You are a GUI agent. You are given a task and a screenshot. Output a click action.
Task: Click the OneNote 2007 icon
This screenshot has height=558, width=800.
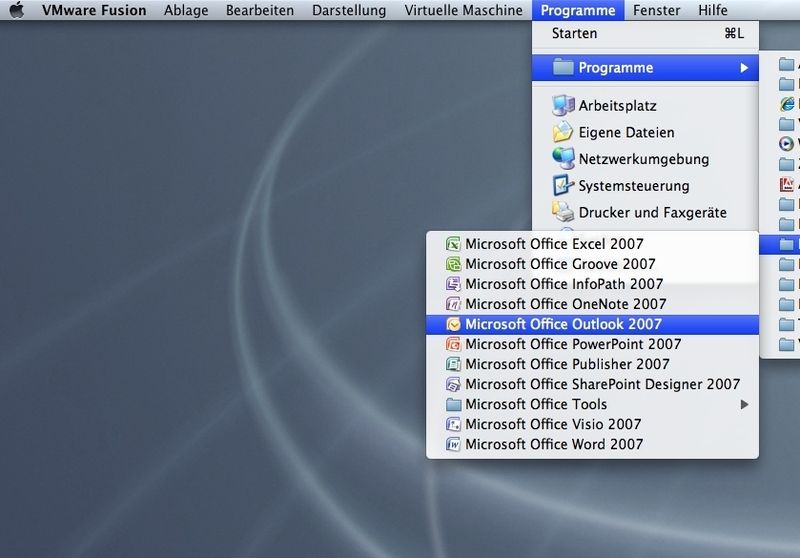pos(453,304)
